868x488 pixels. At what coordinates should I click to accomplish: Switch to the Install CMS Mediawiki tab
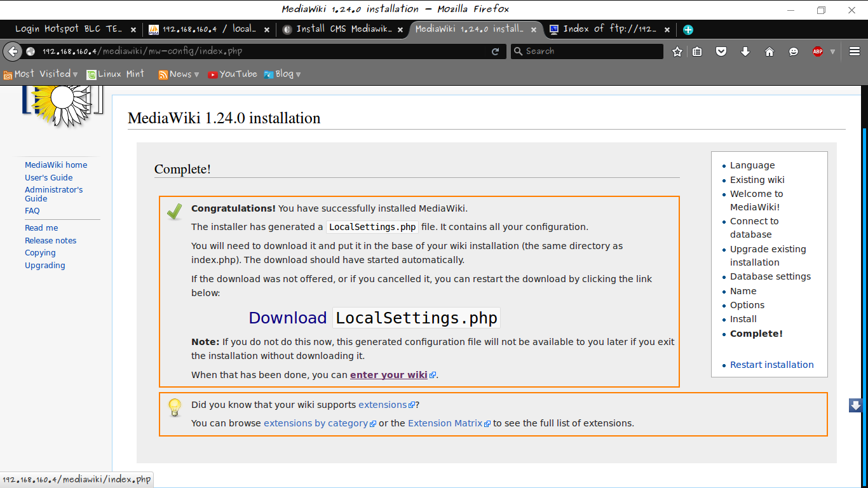(343, 29)
